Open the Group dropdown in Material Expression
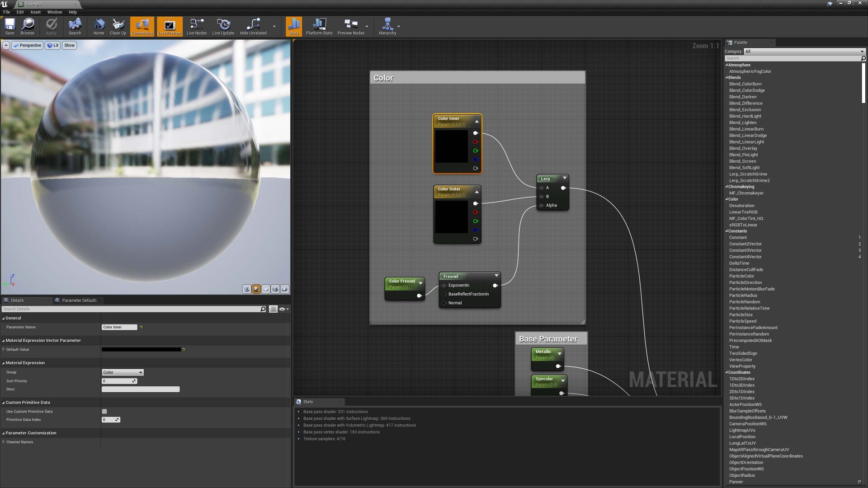This screenshot has height=488, width=868. 122,372
